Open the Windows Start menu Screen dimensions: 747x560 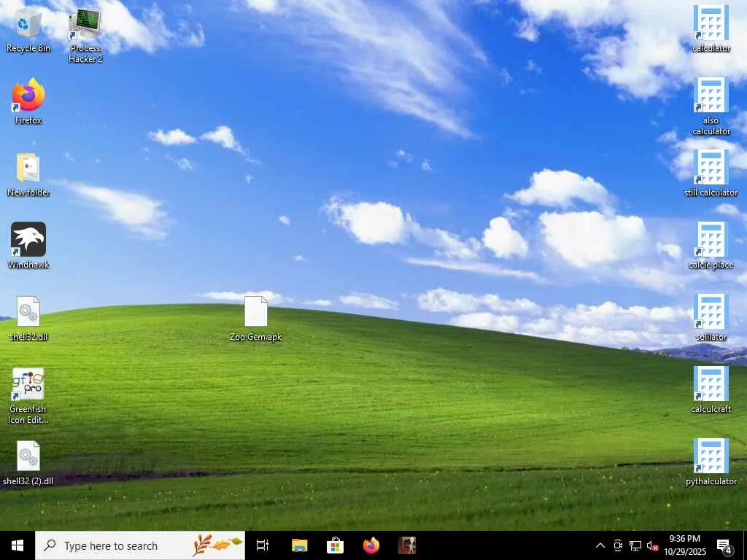pos(18,545)
